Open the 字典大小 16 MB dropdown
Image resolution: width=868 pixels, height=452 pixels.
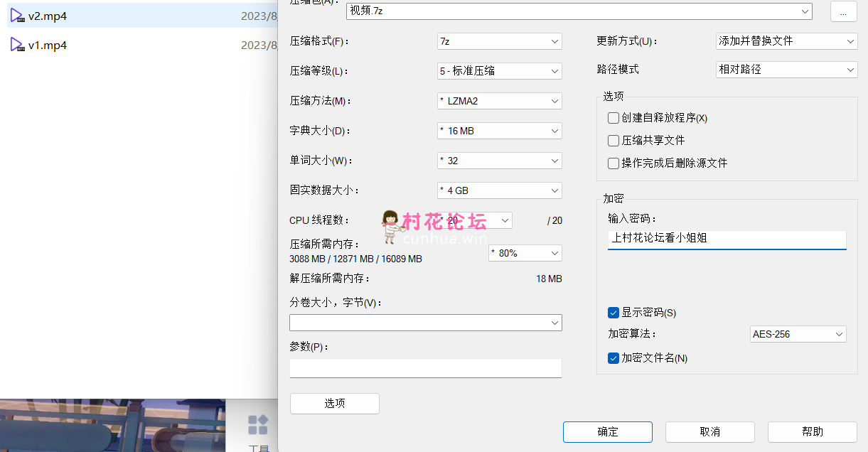tap(500, 131)
